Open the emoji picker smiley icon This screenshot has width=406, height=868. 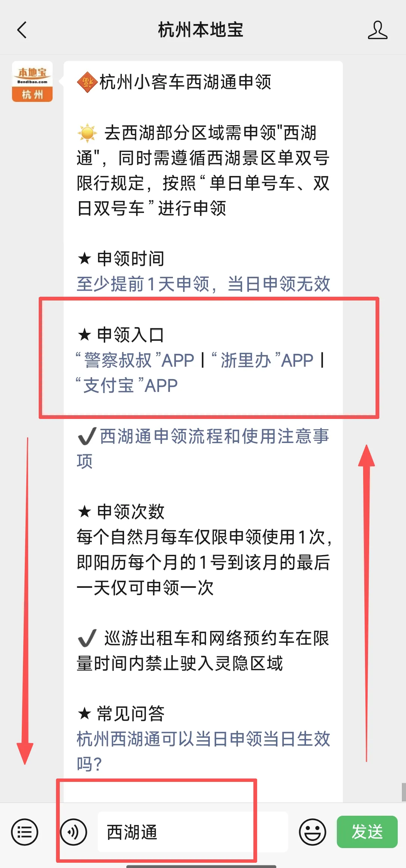(x=312, y=832)
